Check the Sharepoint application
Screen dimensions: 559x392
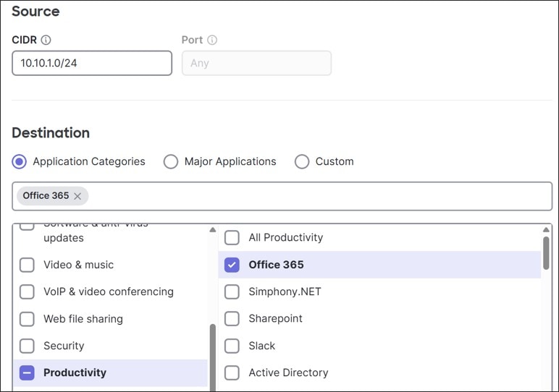tap(232, 319)
